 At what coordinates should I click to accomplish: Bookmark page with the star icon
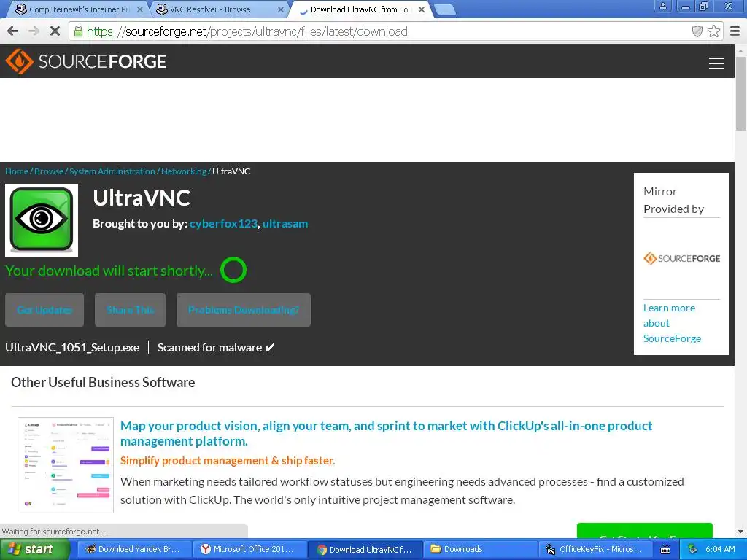713,31
